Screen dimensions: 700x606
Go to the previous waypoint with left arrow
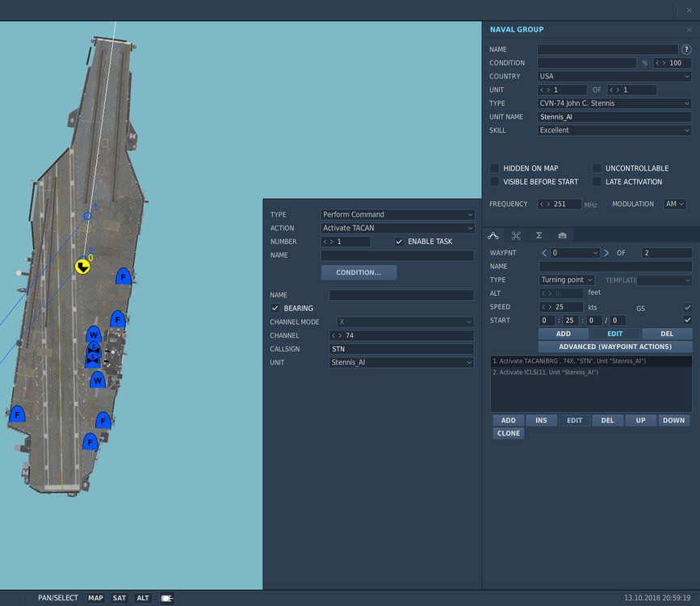[x=544, y=253]
